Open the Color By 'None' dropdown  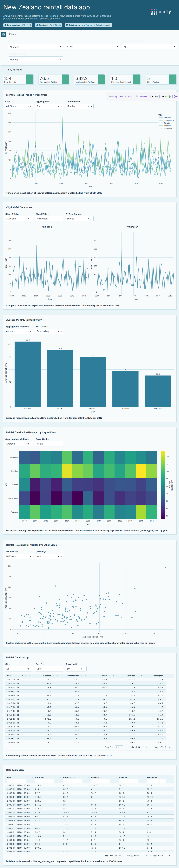point(49,557)
